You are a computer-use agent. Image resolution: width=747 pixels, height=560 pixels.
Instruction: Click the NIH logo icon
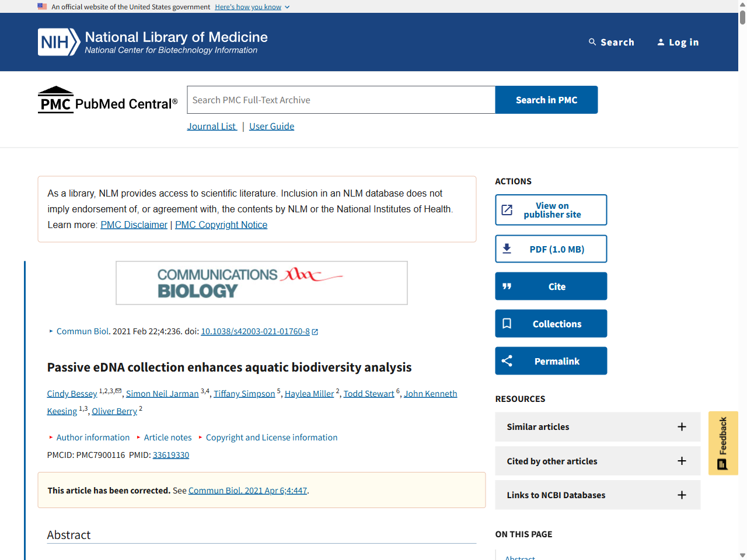click(58, 42)
